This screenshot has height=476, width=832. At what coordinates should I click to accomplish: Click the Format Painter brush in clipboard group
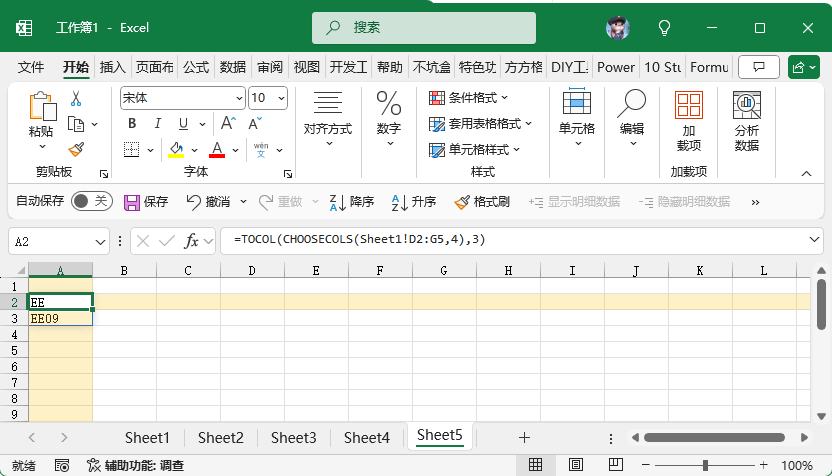76,150
